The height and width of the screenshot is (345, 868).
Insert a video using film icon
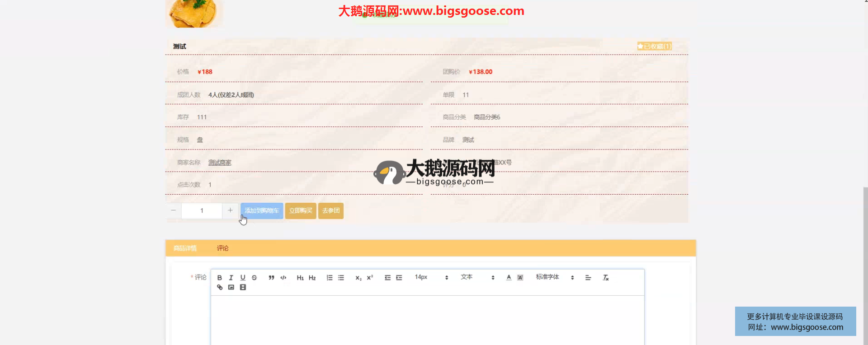(243, 287)
